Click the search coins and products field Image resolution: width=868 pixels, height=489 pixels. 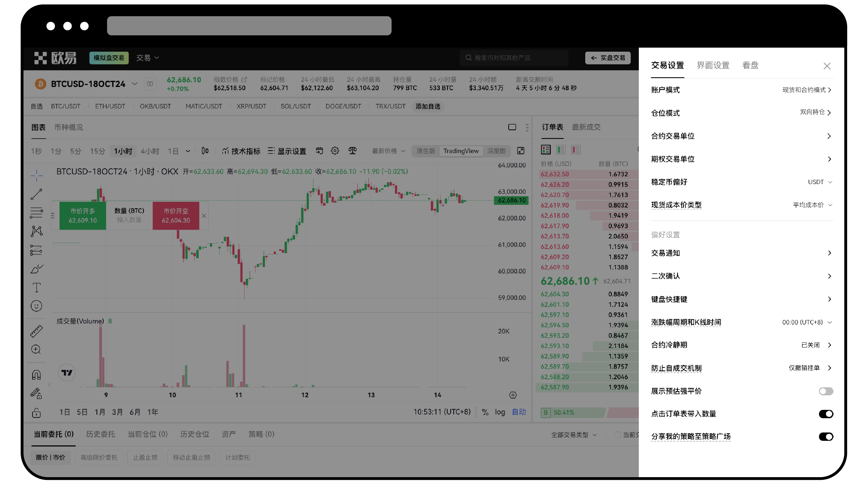tap(514, 58)
